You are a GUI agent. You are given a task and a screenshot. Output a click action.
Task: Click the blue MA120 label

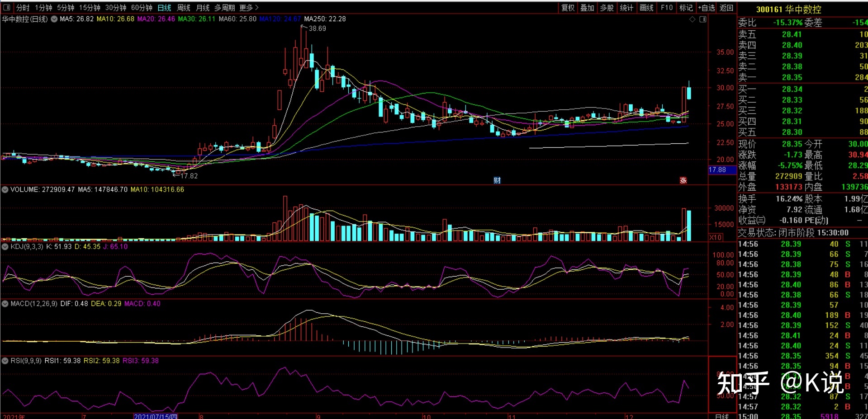pos(280,19)
